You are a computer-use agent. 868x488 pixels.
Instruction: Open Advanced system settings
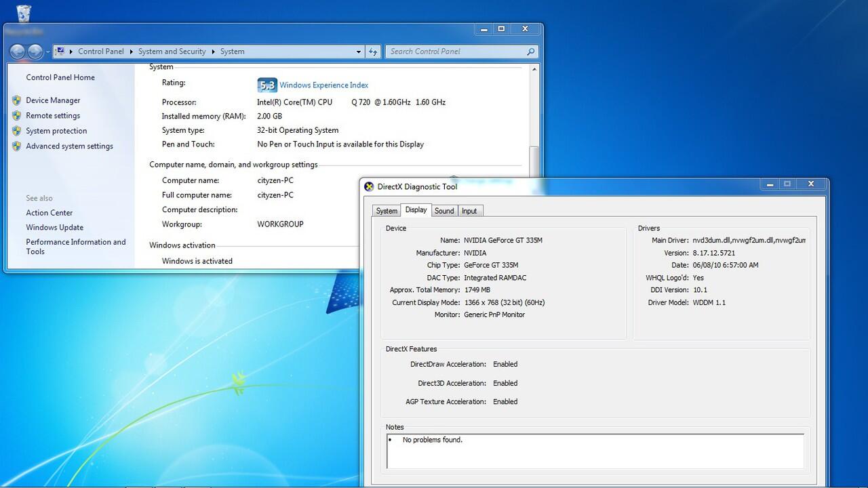(69, 146)
